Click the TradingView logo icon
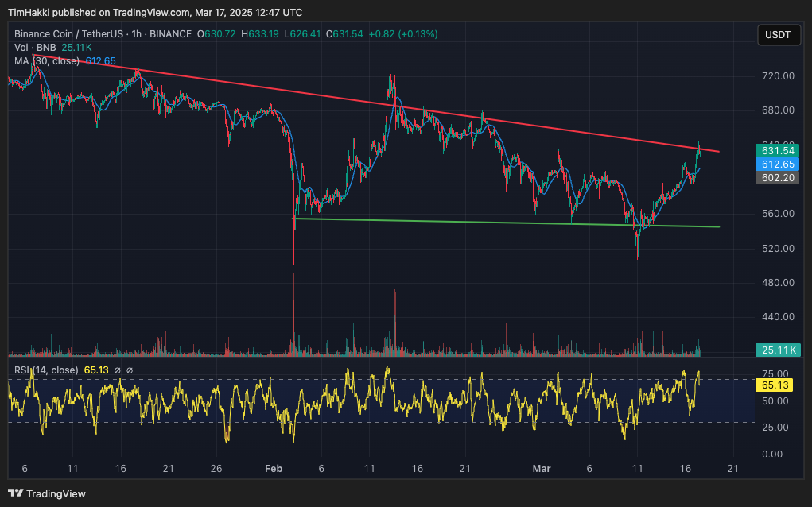The width and height of the screenshot is (812, 507). pos(16,493)
